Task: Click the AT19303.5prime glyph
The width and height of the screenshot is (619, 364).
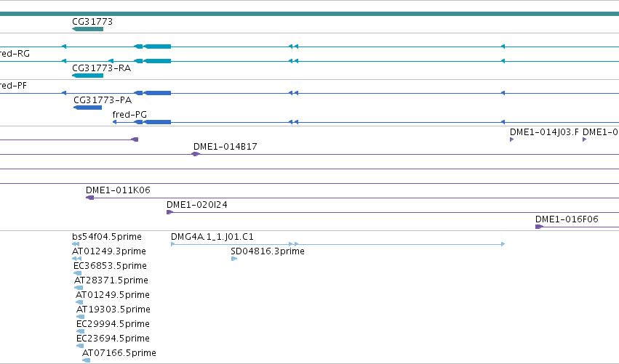Action: (x=81, y=317)
